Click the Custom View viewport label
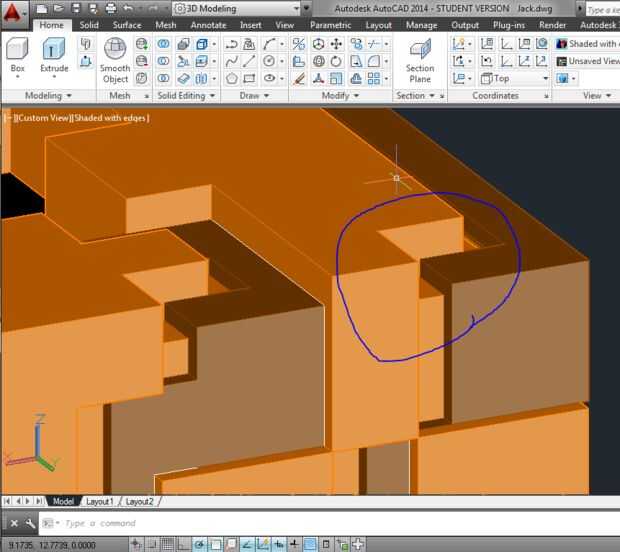620x552 pixels. pyautogui.click(x=43, y=118)
